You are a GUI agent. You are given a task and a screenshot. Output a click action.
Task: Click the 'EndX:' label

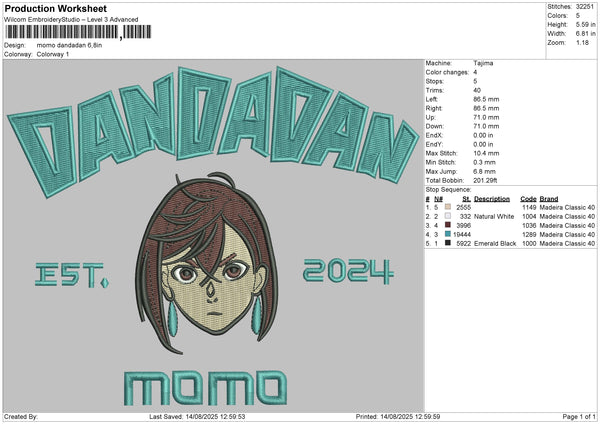[434, 135]
